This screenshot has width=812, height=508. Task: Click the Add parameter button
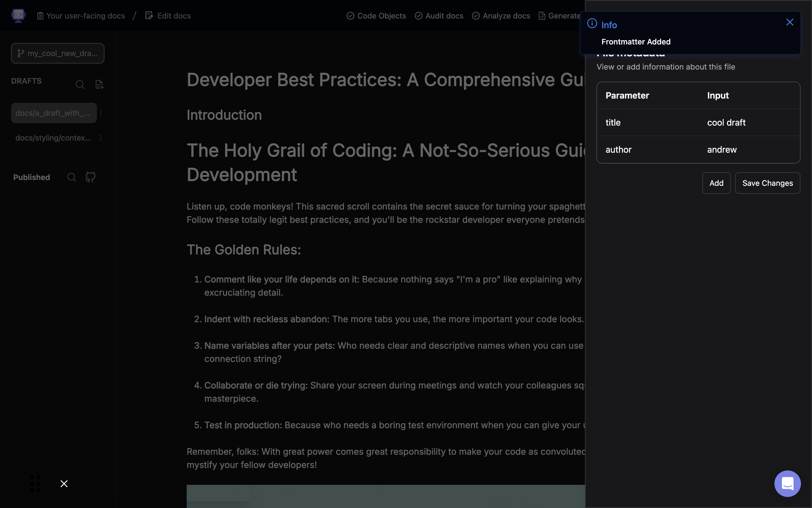click(716, 183)
